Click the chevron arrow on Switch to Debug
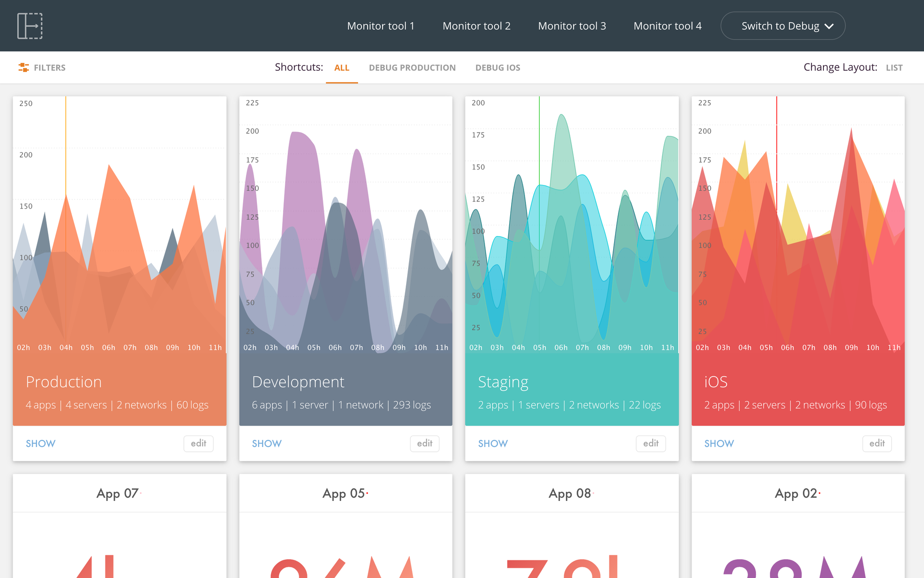Viewport: 924px width, 578px height. 829,26
